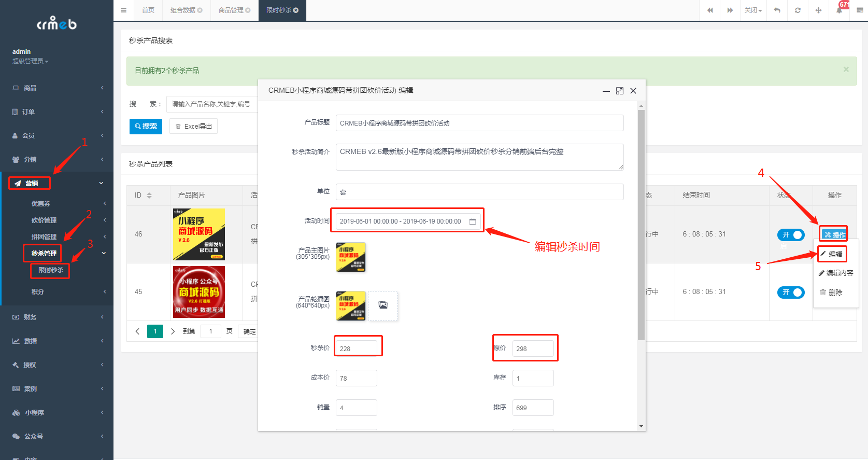Click page number 1 button
868x460 pixels.
155,331
